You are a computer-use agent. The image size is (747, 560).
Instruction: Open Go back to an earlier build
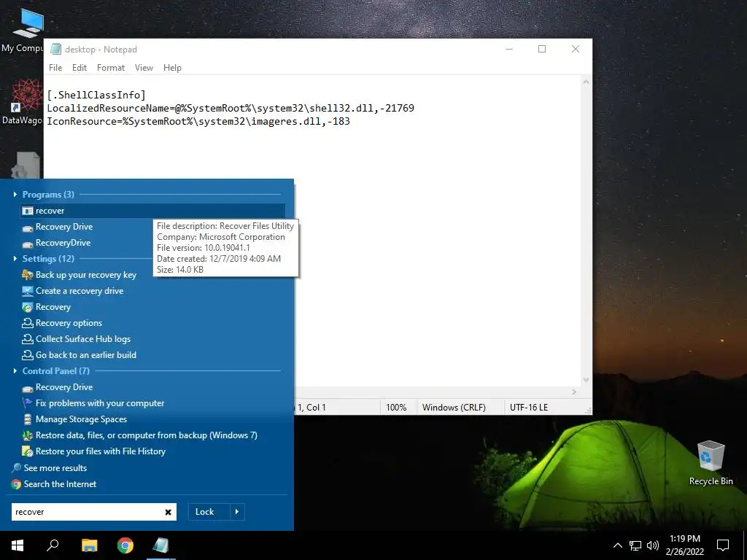(79, 355)
